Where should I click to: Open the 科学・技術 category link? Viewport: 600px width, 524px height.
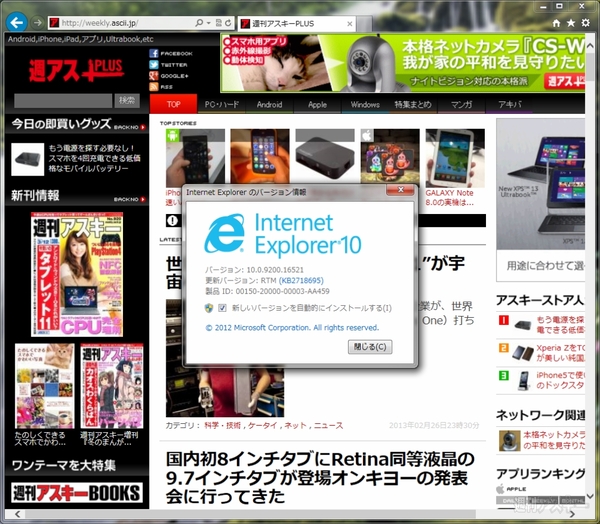(222, 425)
